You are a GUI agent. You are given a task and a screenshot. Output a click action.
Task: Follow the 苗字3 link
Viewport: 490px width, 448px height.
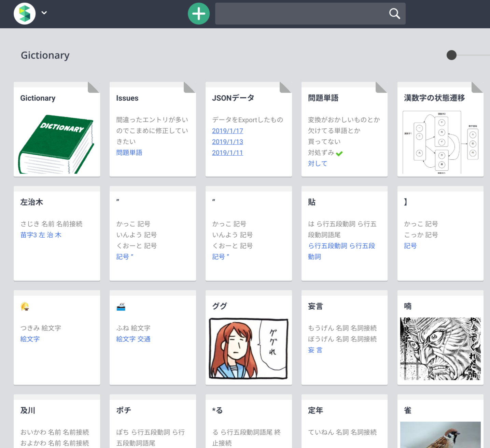point(29,235)
